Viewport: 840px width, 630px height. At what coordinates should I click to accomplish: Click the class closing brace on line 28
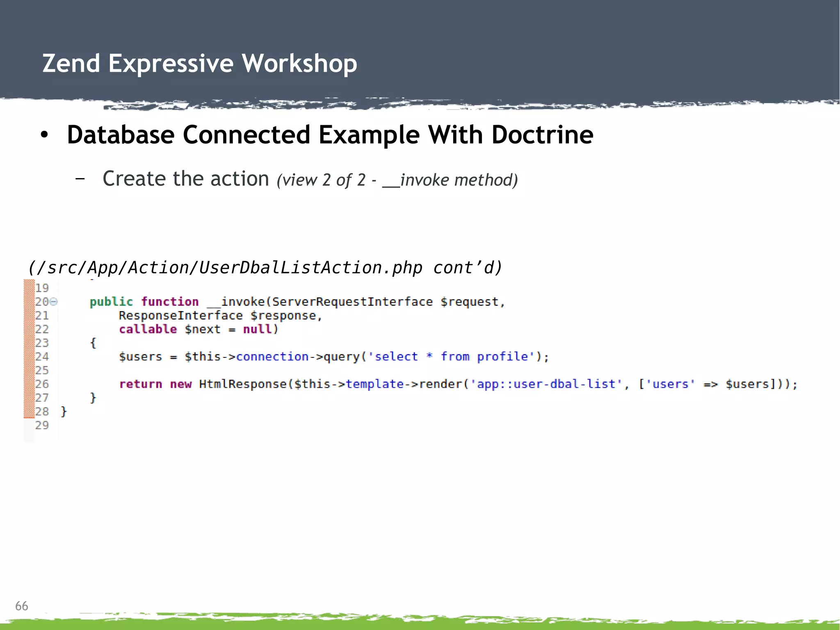(x=64, y=412)
